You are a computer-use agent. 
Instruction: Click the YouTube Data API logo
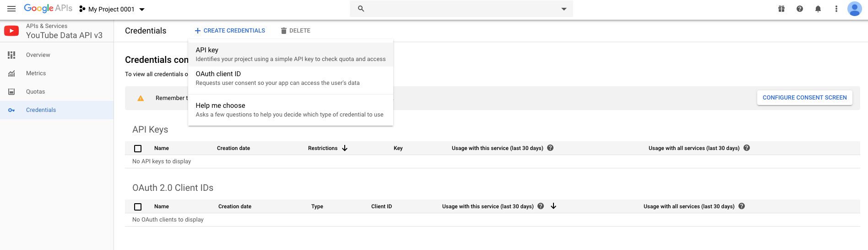[11, 31]
